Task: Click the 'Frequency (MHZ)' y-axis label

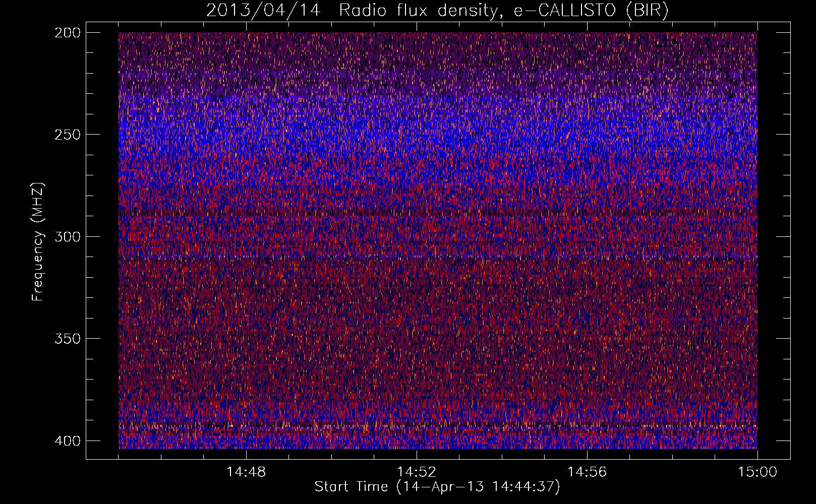Action: point(38,242)
